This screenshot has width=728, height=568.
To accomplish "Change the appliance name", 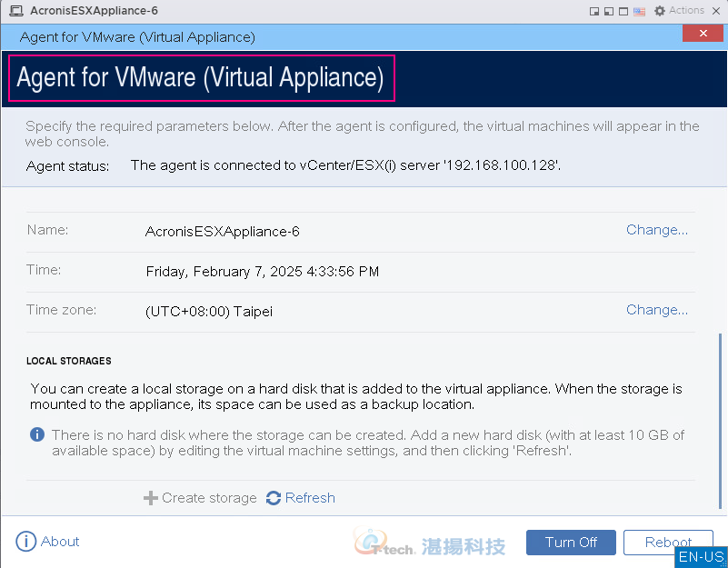I will 656,230.
